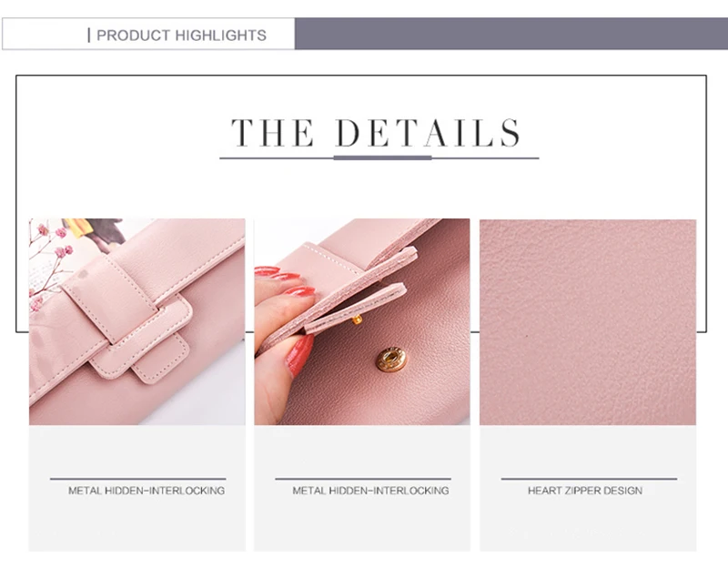Open the pink leather texture close-up image
Screen dimensions: 728x568
[588, 322]
